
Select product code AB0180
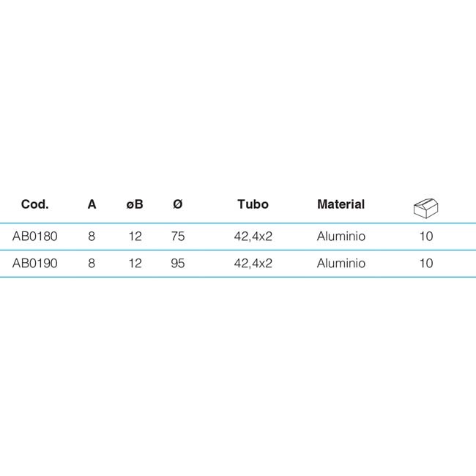pyautogui.click(x=35, y=237)
